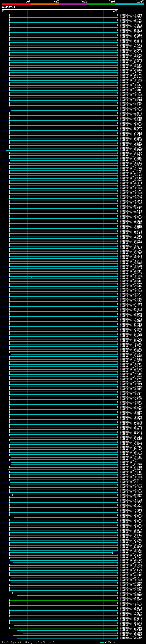Select hit label UniRef100_Q5UAP0
146x644 pixels.
(x=131, y=278)
